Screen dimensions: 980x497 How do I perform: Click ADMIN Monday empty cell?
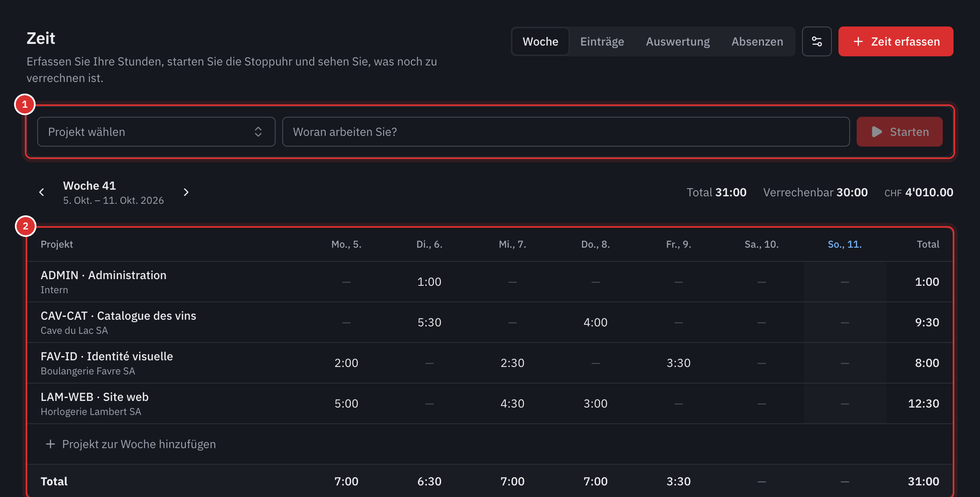346,282
